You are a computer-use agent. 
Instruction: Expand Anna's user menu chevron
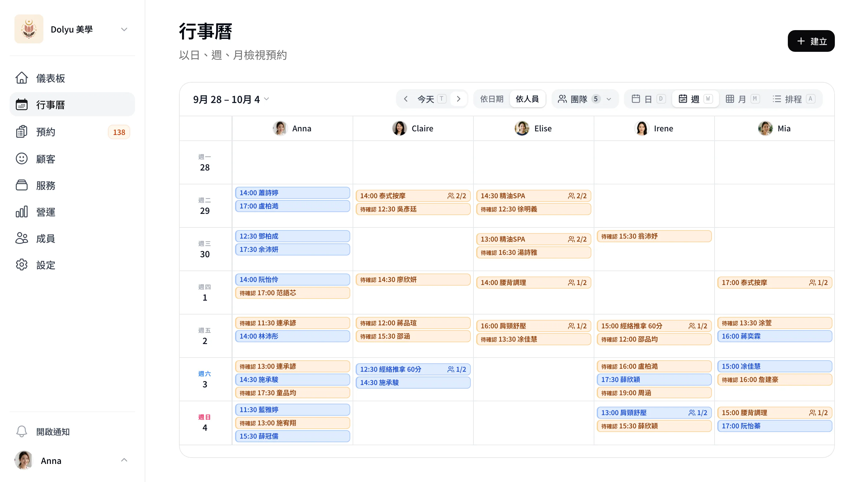click(124, 460)
